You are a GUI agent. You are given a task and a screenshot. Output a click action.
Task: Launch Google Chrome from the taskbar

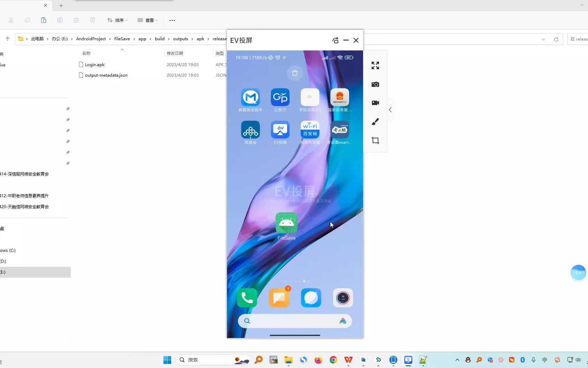pyautogui.click(x=333, y=359)
